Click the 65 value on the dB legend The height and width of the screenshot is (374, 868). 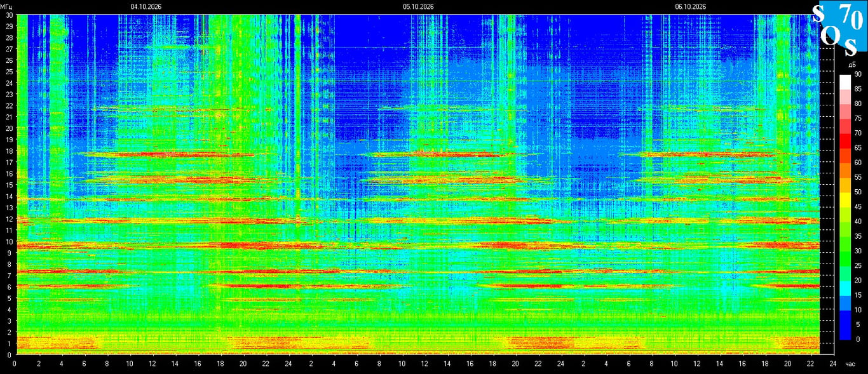pos(858,148)
